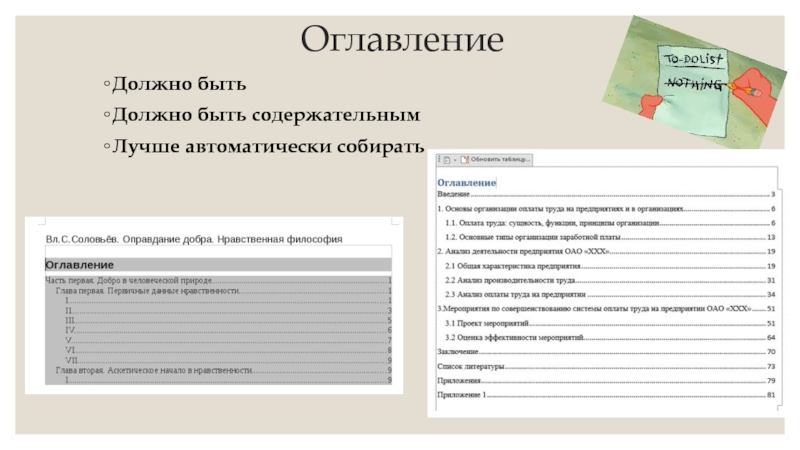Image resolution: width=800 pixels, height=450 pixels.
Task: Open the 'Приложение 1' TOC entry
Action: point(606,395)
